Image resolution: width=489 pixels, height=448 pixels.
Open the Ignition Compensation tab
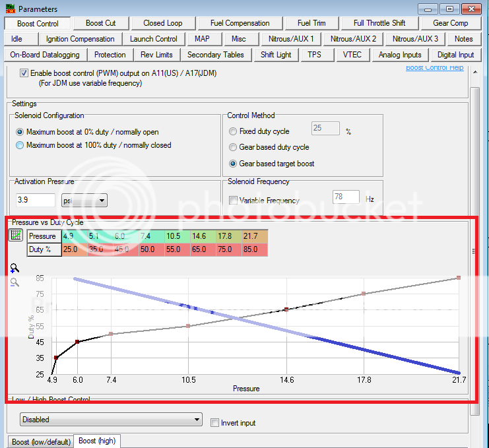pyautogui.click(x=80, y=39)
